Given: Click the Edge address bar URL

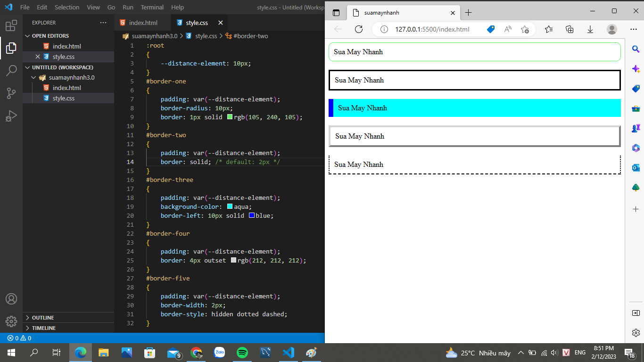Looking at the screenshot, I should pyautogui.click(x=432, y=29).
